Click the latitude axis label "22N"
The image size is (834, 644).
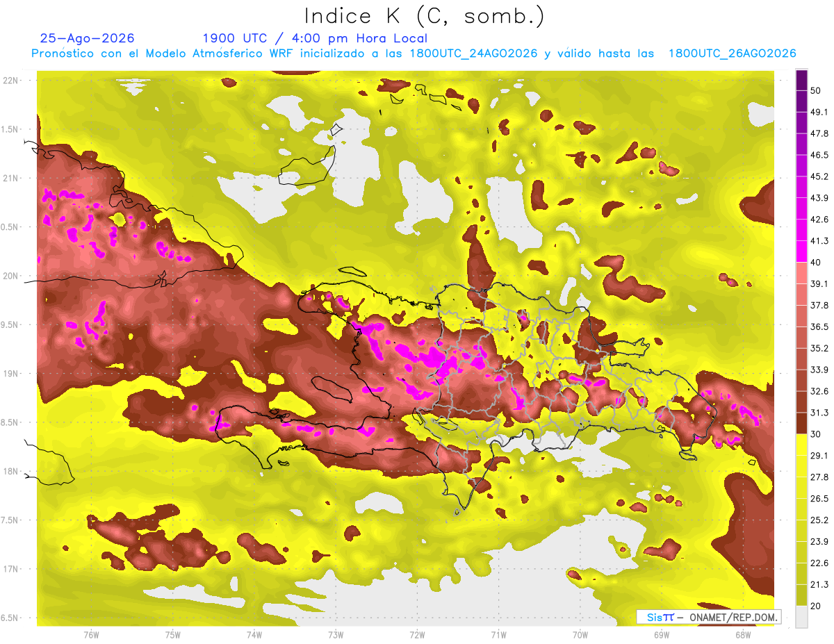point(11,81)
